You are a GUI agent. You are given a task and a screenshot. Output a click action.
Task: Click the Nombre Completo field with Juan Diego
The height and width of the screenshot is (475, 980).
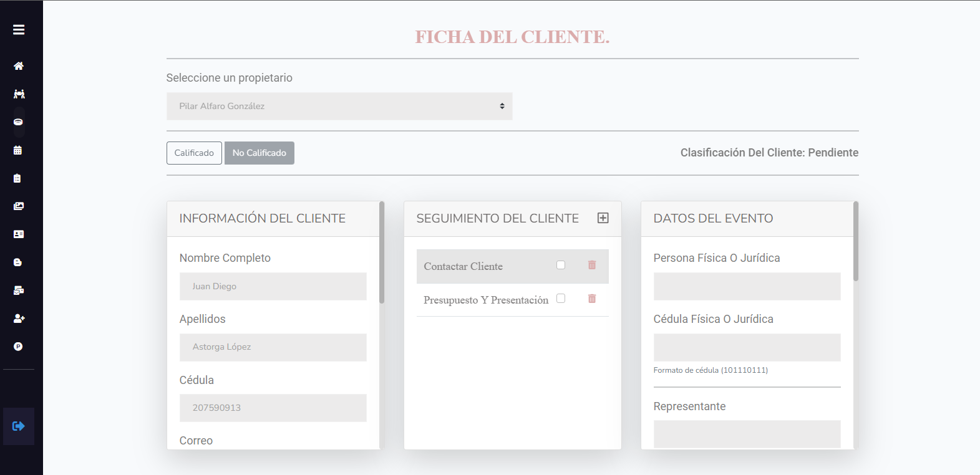tap(273, 287)
